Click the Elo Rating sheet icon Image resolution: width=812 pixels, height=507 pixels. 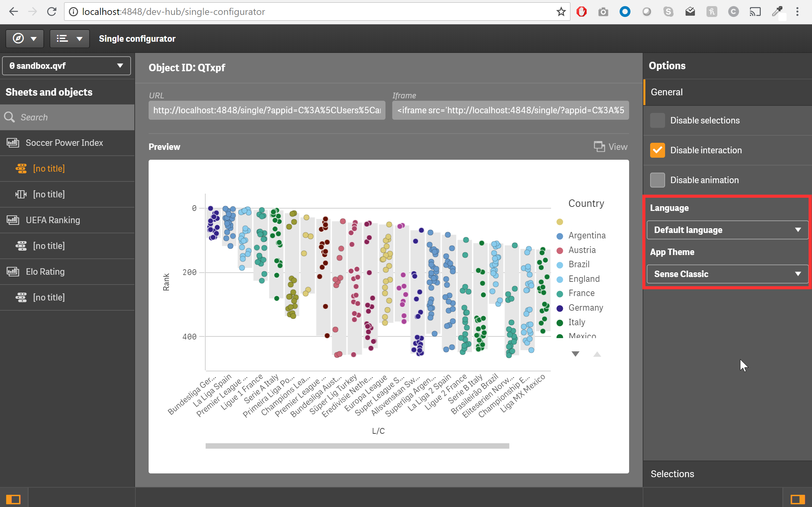pyautogui.click(x=14, y=271)
